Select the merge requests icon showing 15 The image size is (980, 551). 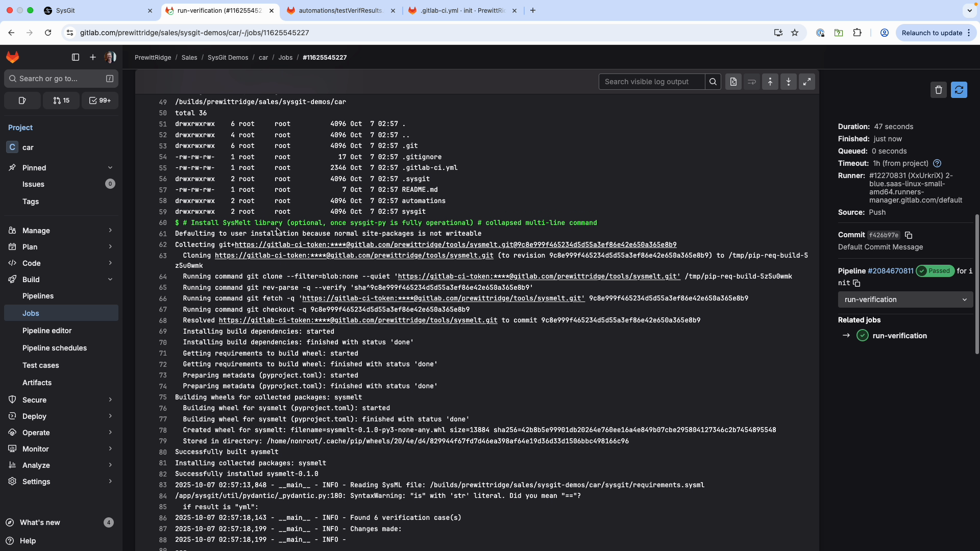pos(61,101)
